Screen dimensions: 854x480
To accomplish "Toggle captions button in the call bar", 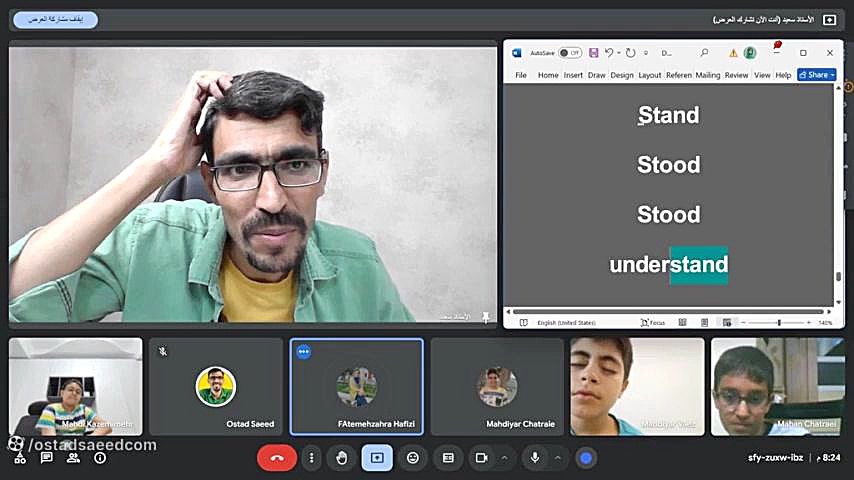I will [448, 458].
